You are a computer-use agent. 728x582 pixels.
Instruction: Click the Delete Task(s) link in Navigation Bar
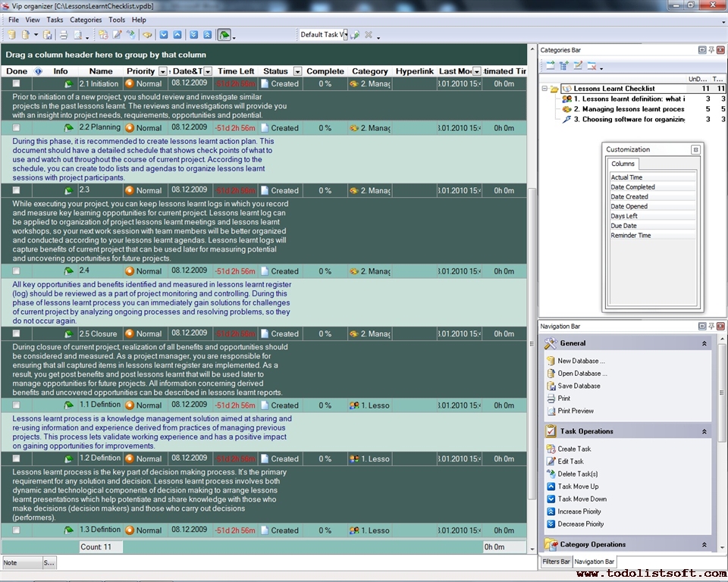click(x=578, y=474)
